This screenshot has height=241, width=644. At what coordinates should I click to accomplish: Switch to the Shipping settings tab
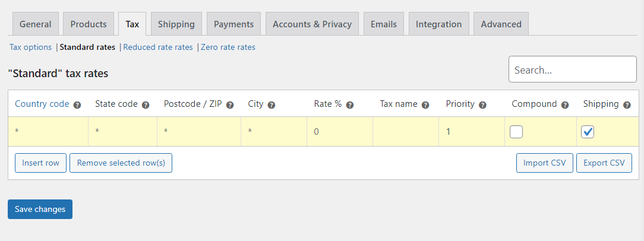(176, 24)
